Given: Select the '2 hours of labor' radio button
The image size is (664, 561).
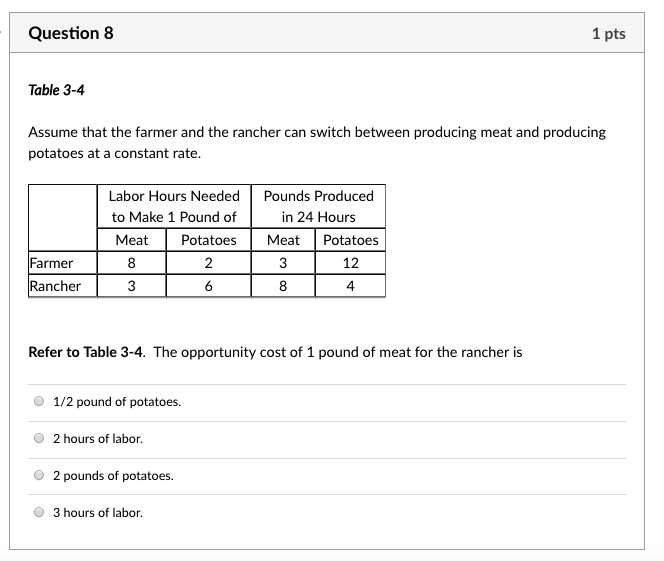Looking at the screenshot, I should click(x=39, y=438).
